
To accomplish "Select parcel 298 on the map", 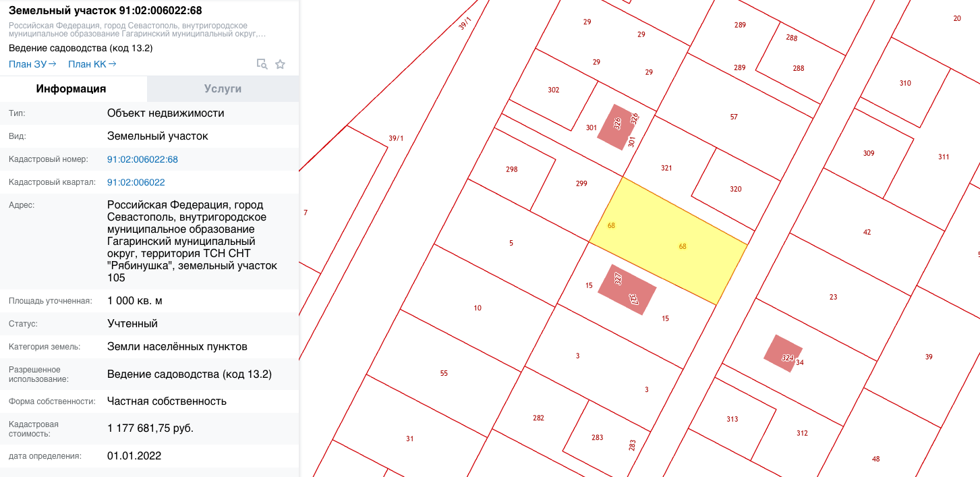I will coord(511,170).
